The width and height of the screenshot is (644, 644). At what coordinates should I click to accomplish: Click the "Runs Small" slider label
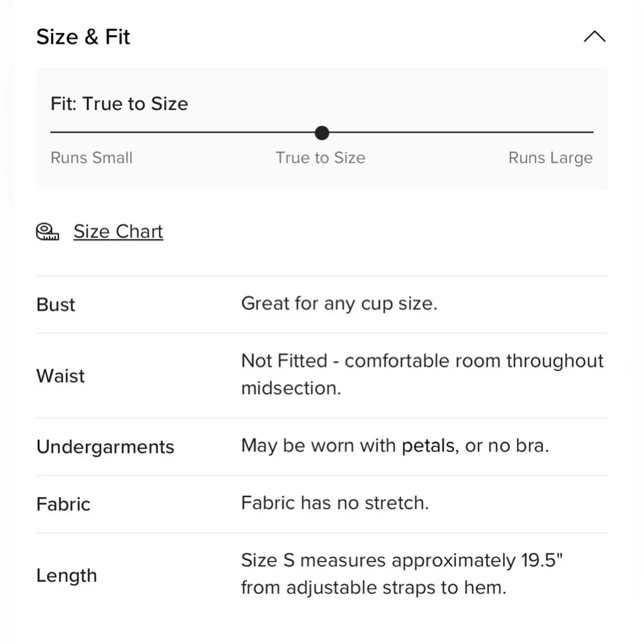point(91,158)
